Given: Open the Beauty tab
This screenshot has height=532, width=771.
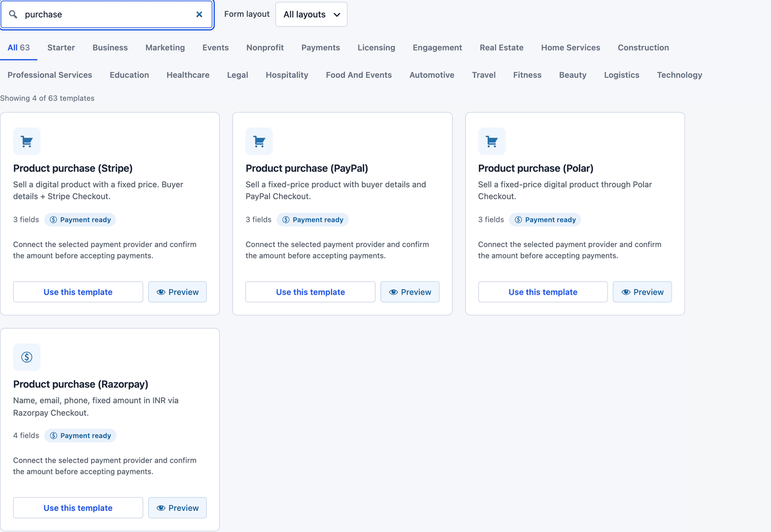Looking at the screenshot, I should point(572,75).
